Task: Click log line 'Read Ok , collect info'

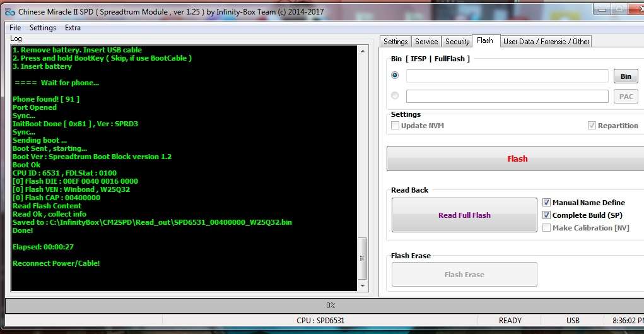Action: [x=49, y=214]
